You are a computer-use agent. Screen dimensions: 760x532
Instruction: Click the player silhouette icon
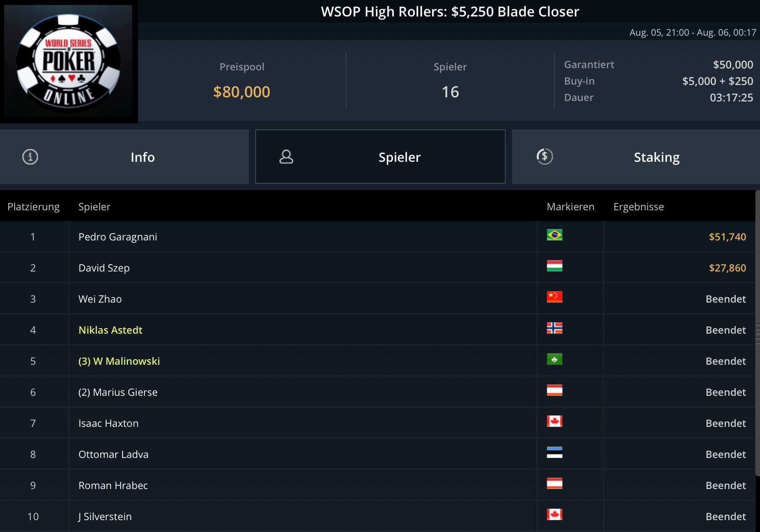[x=286, y=157]
